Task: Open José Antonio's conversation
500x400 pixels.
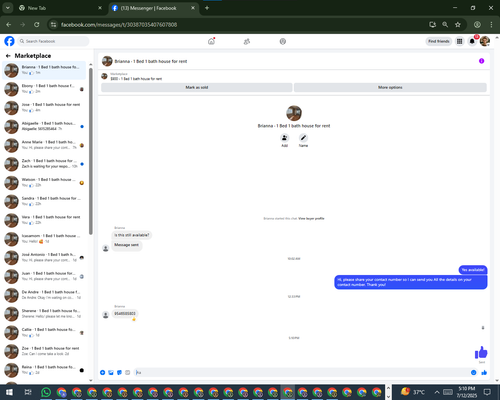Action: point(44,258)
